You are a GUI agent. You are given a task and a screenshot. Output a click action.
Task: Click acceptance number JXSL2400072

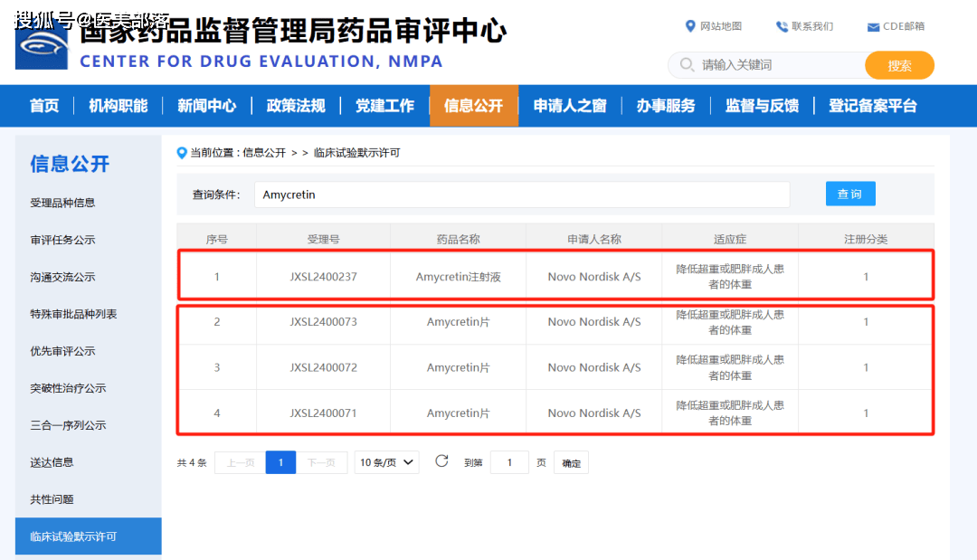(x=323, y=367)
